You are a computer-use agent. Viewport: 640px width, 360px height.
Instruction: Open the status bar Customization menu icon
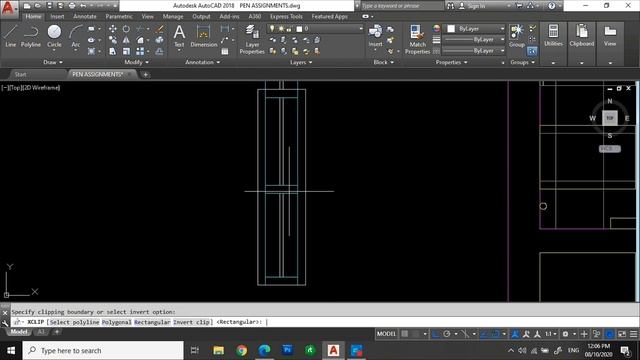(633, 334)
